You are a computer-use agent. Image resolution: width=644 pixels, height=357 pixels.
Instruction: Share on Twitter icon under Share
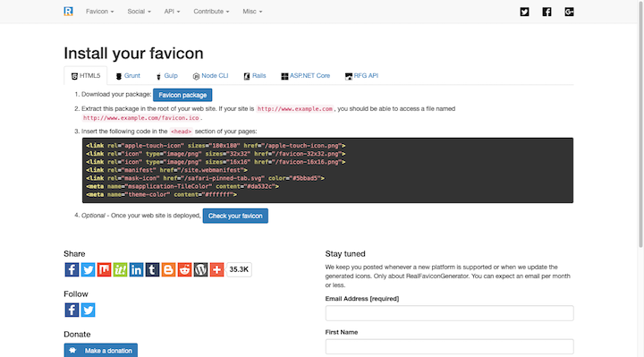pos(88,269)
